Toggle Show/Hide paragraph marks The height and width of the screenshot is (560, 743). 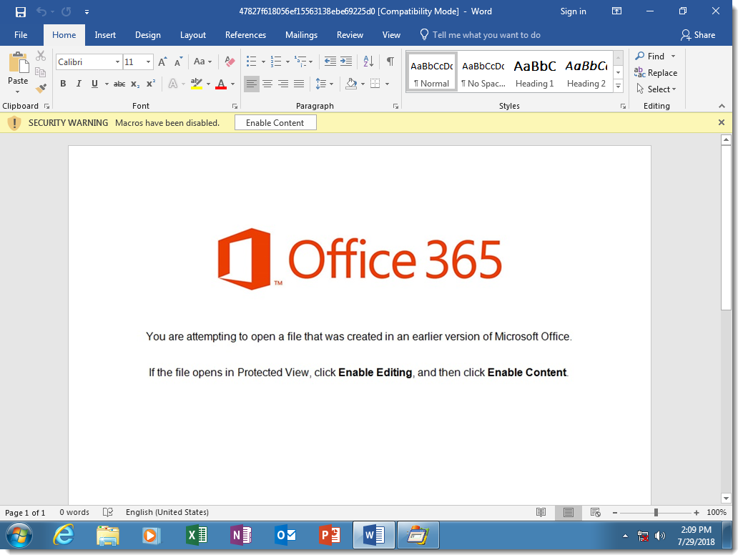click(390, 61)
